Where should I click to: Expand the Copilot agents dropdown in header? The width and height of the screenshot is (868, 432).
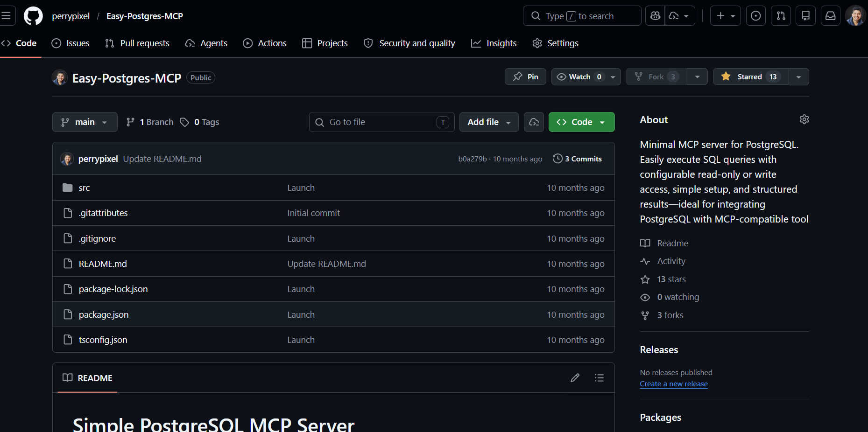coord(680,16)
